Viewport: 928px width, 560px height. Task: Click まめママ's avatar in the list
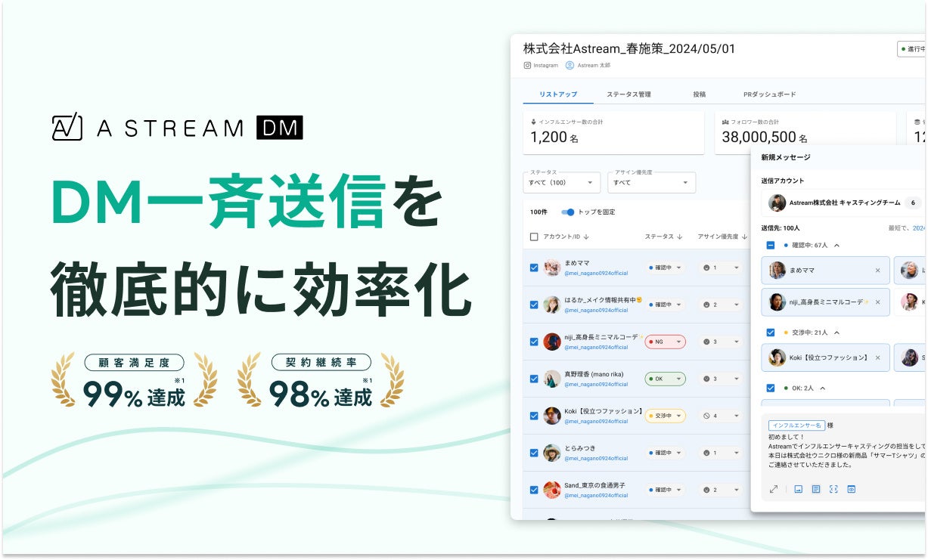click(552, 268)
